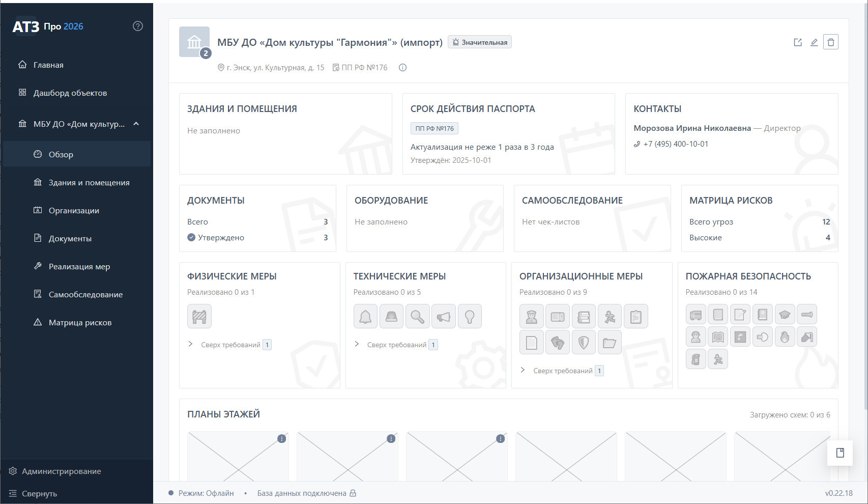Open the САМООБСЛЕДОВАНИЕ card
The height and width of the screenshot is (504, 868).
tap(592, 218)
